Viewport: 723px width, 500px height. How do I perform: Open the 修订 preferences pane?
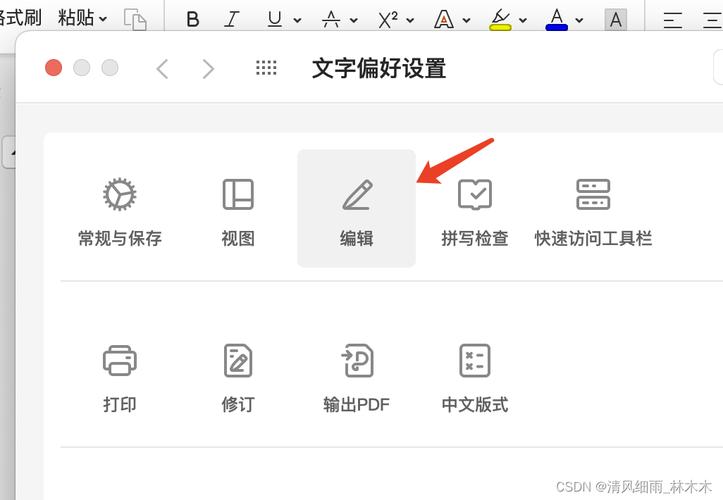[238, 378]
